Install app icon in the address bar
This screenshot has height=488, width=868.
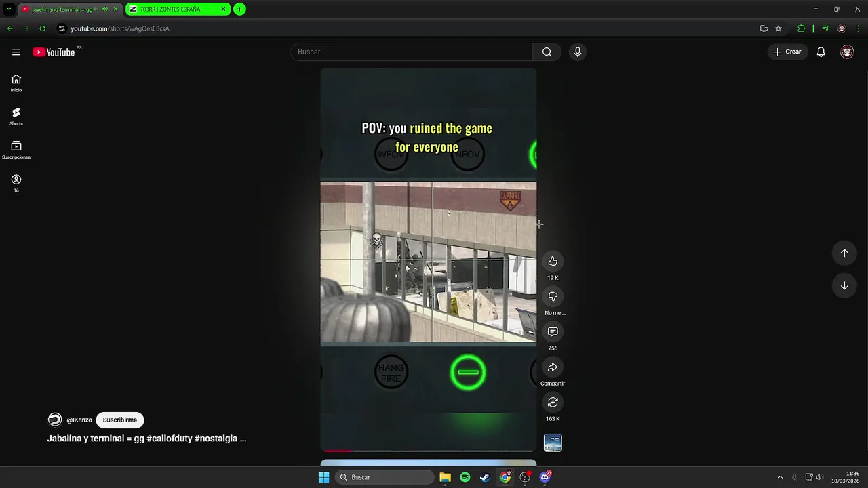pos(764,28)
